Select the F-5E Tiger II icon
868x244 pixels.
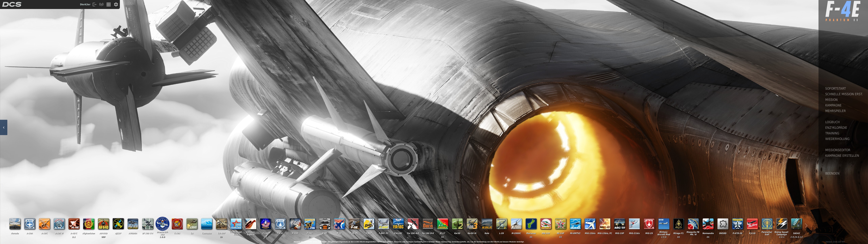339,224
